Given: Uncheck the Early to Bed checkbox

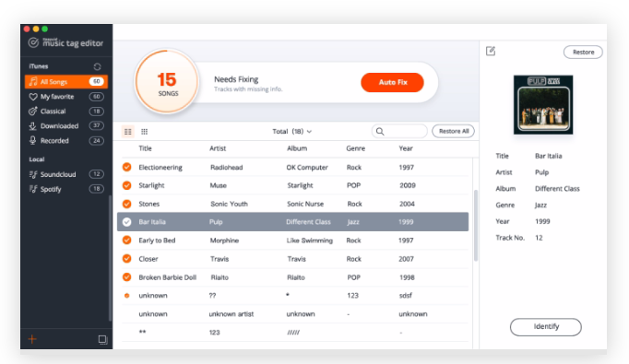Looking at the screenshot, I should point(126,241).
